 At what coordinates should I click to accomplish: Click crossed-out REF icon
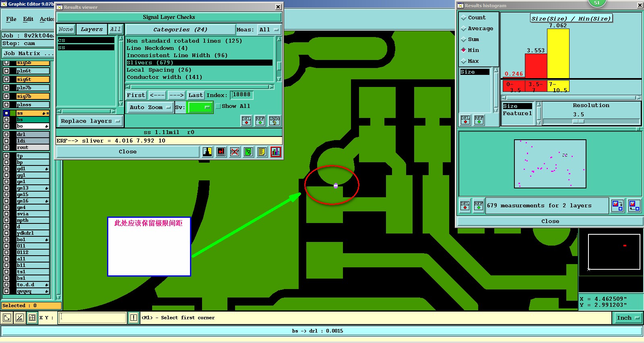click(235, 152)
